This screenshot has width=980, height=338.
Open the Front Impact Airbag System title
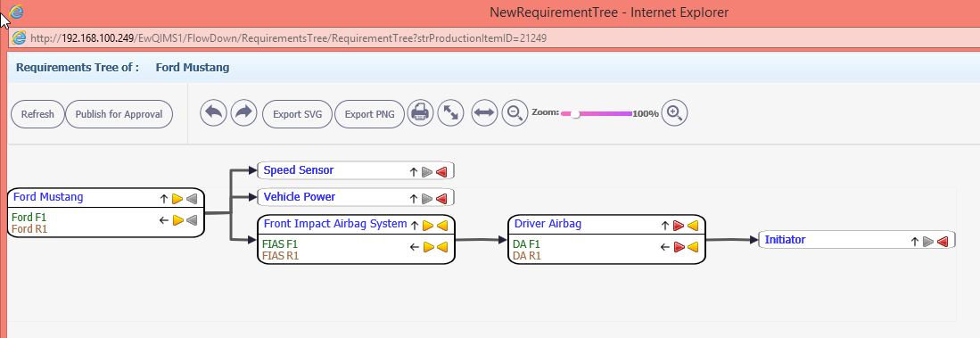tap(335, 224)
